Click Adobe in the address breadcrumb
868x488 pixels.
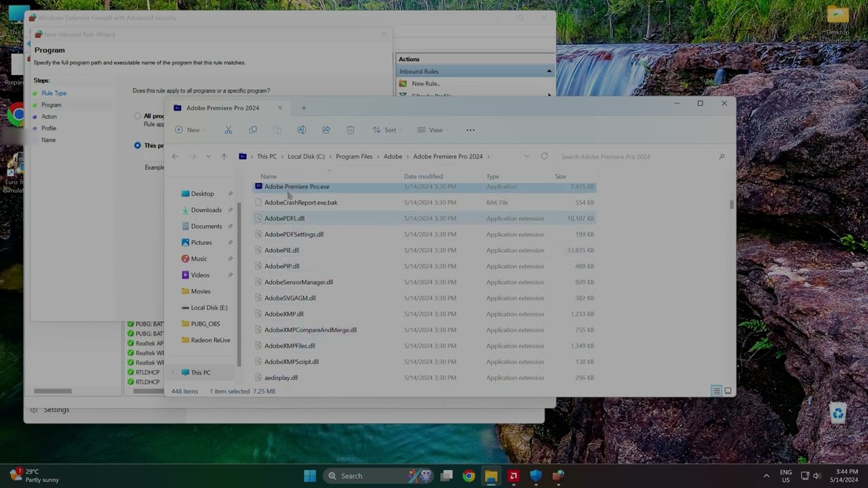click(393, 157)
